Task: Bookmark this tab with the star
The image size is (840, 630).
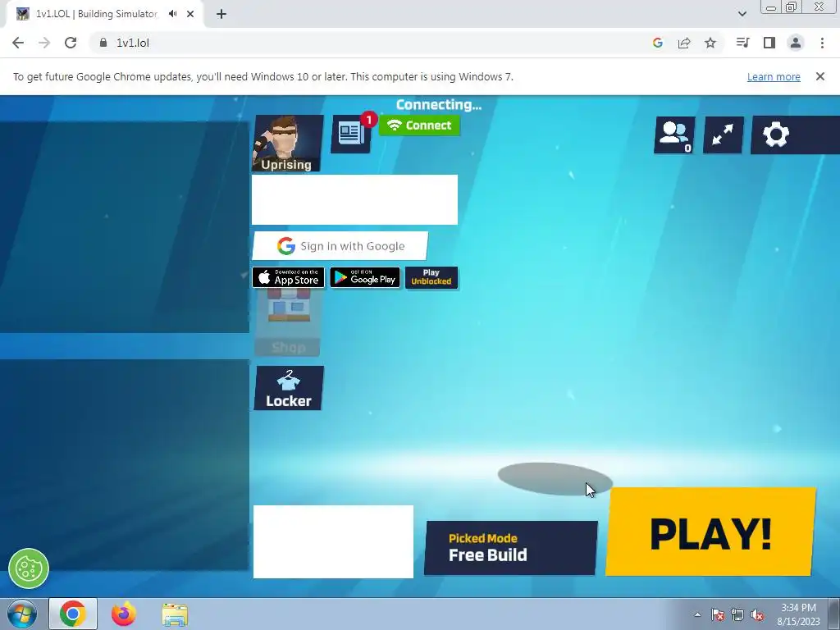Action: tap(710, 43)
